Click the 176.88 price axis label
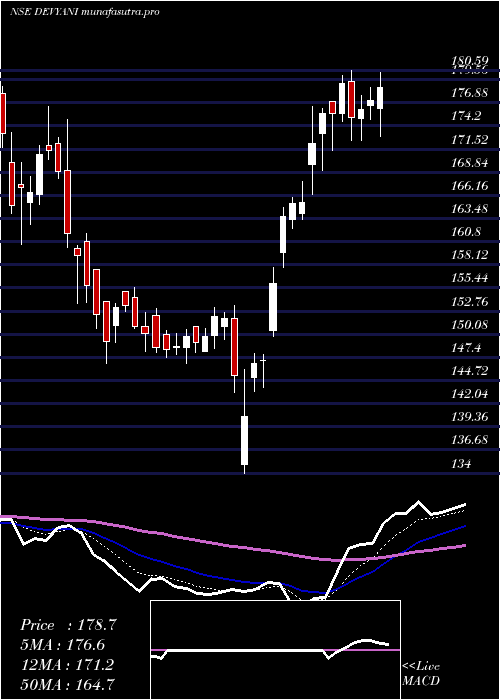 (469, 93)
